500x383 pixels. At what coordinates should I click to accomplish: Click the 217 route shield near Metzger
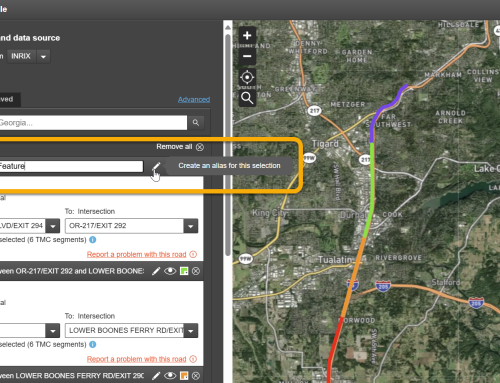(314, 110)
